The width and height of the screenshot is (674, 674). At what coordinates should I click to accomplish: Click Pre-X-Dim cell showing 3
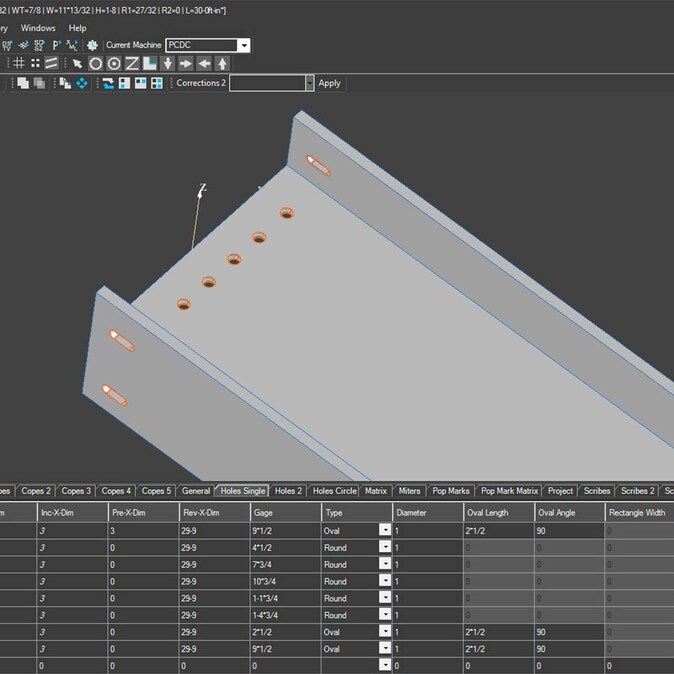click(x=144, y=530)
